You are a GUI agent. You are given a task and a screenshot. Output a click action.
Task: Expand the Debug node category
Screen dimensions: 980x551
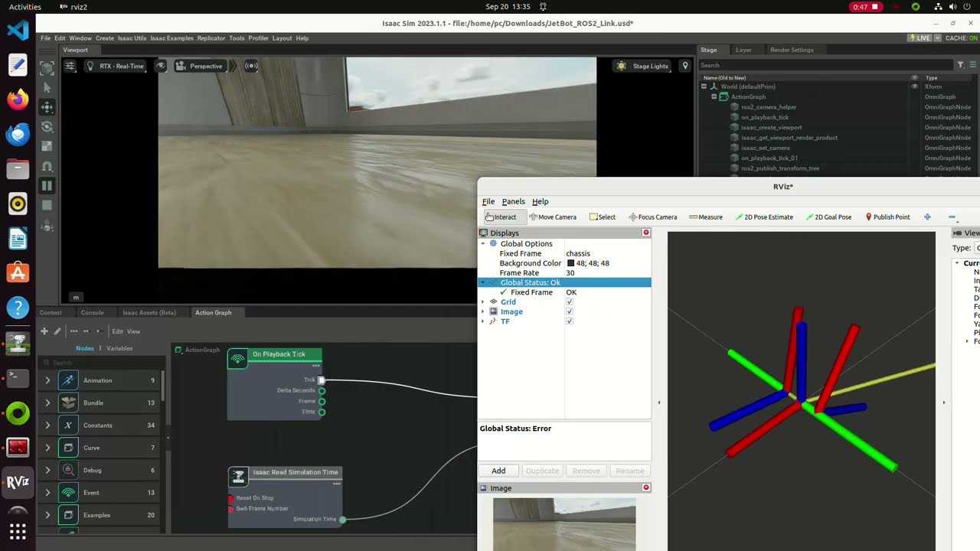47,470
